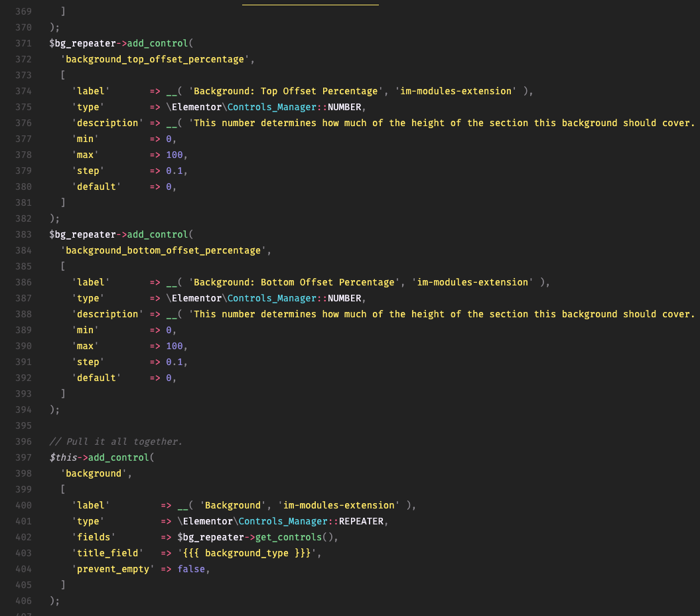This screenshot has height=616, width=700.
Task: Click the 'min' key on line 377
Action: pos(86,139)
